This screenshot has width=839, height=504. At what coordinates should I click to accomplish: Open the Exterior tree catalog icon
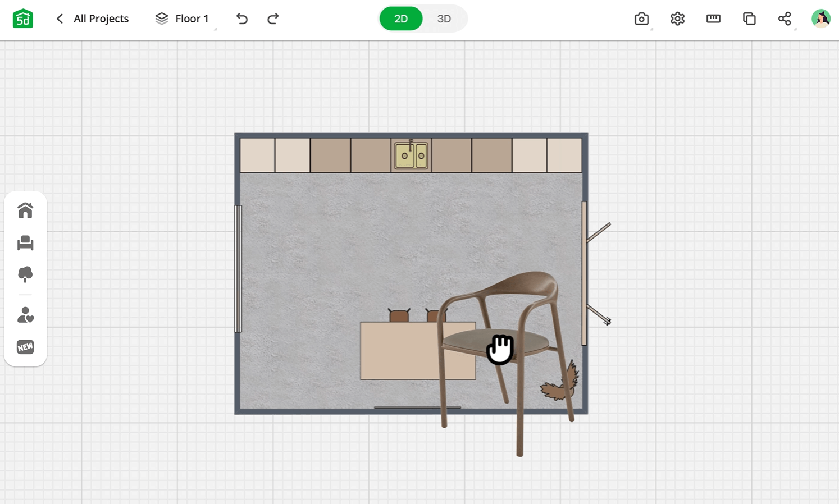click(x=25, y=274)
